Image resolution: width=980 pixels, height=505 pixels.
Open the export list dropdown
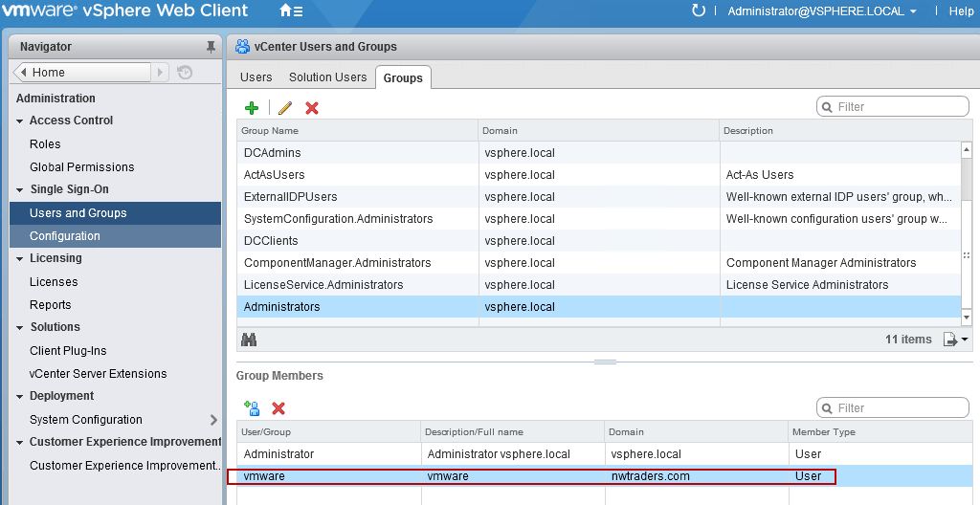pyautogui.click(x=955, y=340)
